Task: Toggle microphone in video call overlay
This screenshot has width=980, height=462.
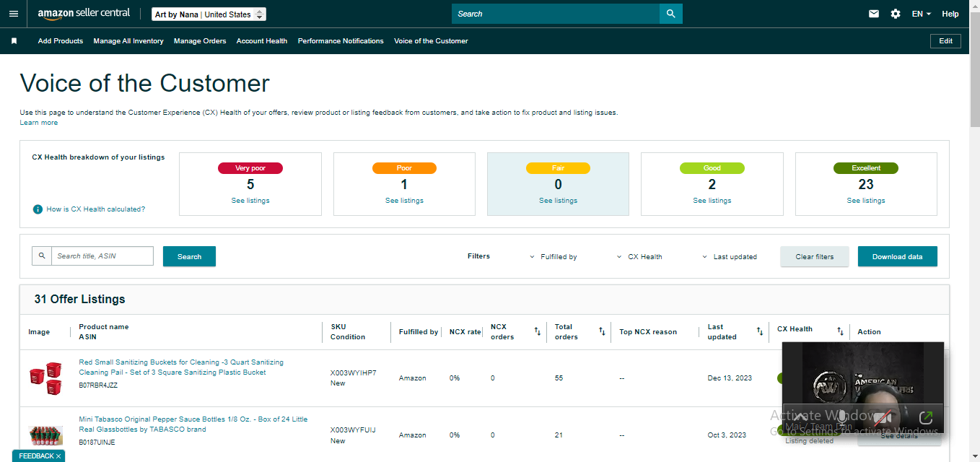Action: tap(841, 417)
